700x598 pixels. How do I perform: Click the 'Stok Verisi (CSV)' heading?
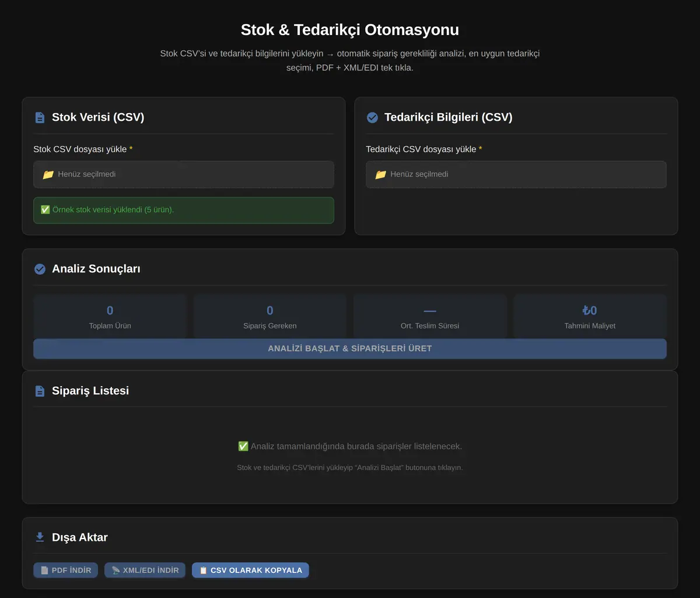click(98, 117)
